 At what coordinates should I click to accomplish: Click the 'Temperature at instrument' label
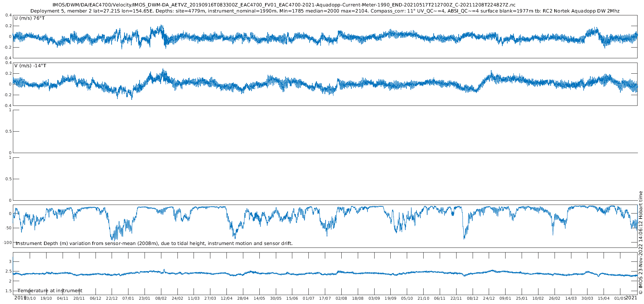(x=50, y=291)
